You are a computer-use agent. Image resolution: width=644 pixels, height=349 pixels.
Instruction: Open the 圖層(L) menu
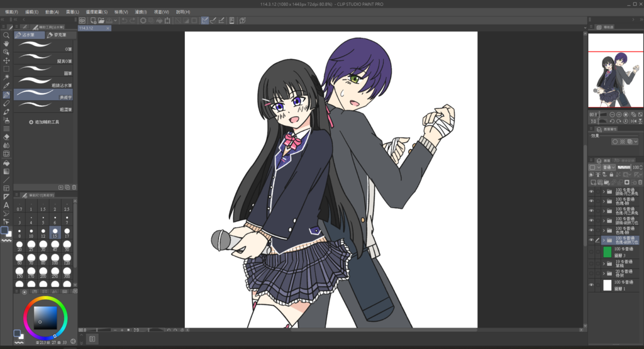[72, 12]
